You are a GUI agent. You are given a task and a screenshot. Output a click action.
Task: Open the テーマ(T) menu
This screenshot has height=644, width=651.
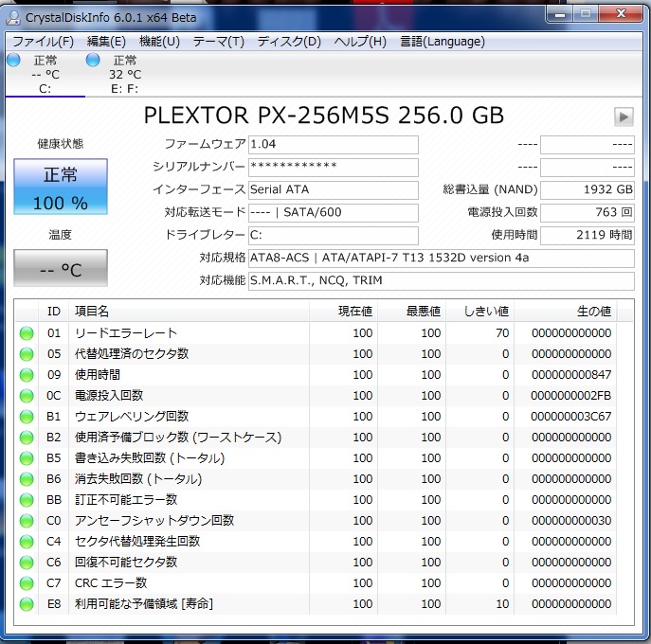(218, 41)
